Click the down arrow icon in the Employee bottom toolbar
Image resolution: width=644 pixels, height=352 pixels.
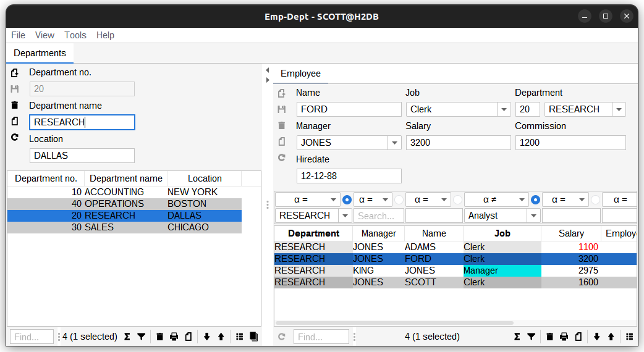coord(596,337)
